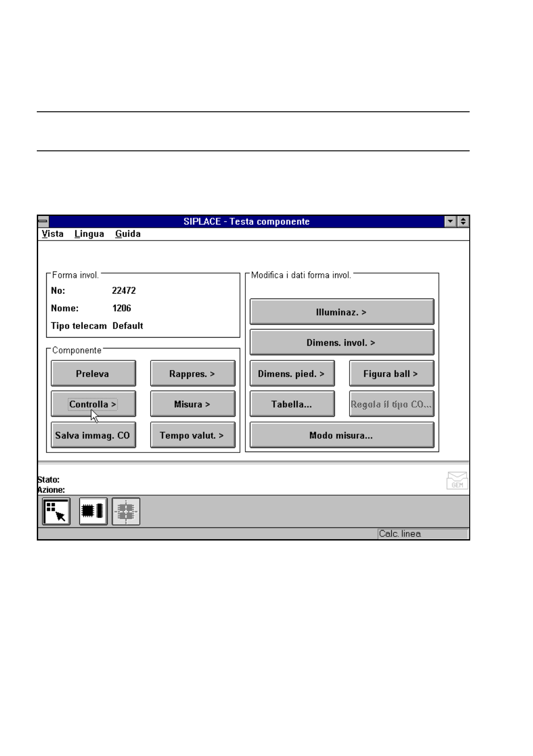Viewport: 533px width, 756px height.
Task: Click the GEM envelope icon
Action: pyautogui.click(x=457, y=480)
